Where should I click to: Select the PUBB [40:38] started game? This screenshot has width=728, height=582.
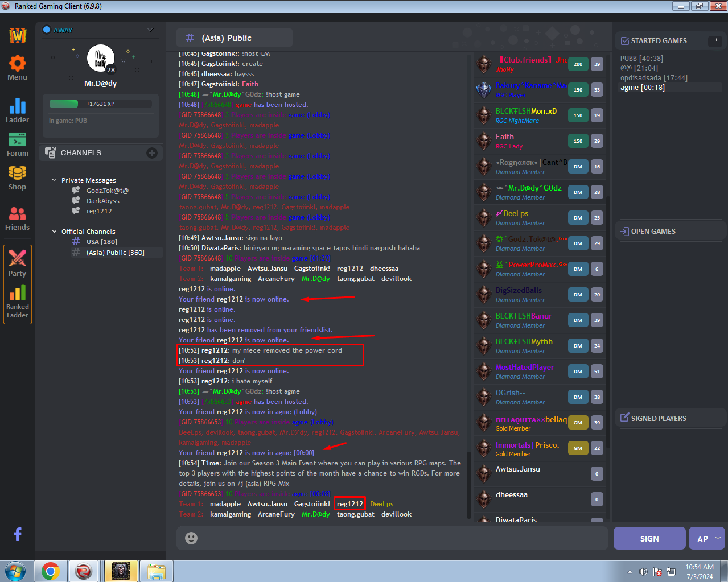641,59
